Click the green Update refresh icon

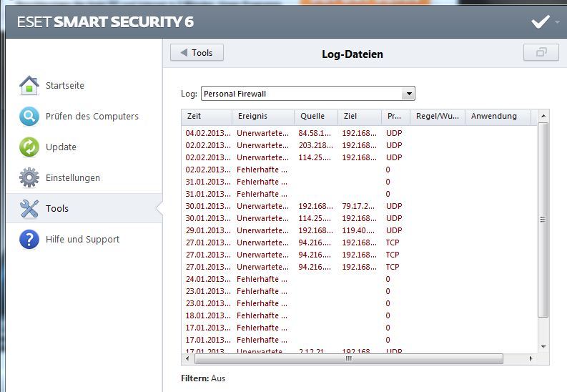click(29, 147)
